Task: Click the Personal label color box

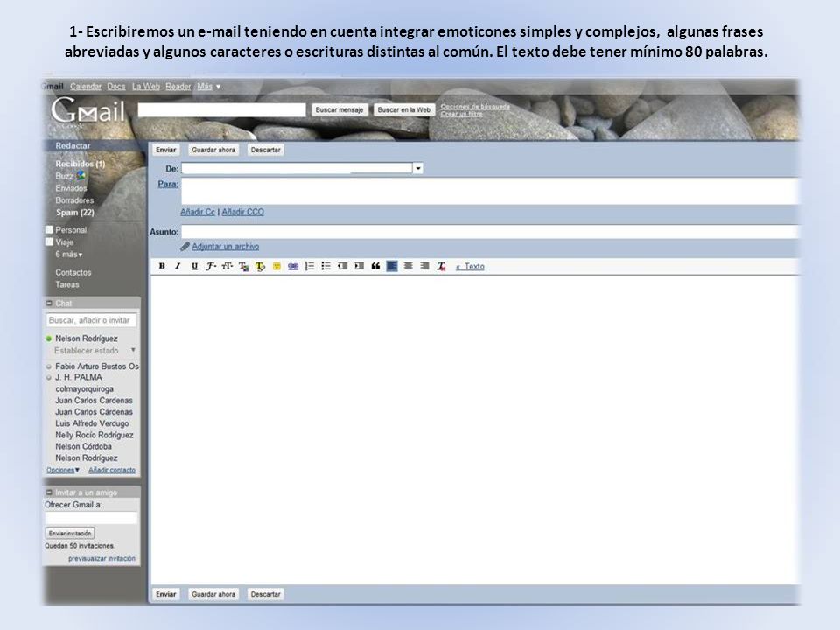Action: click(49, 230)
